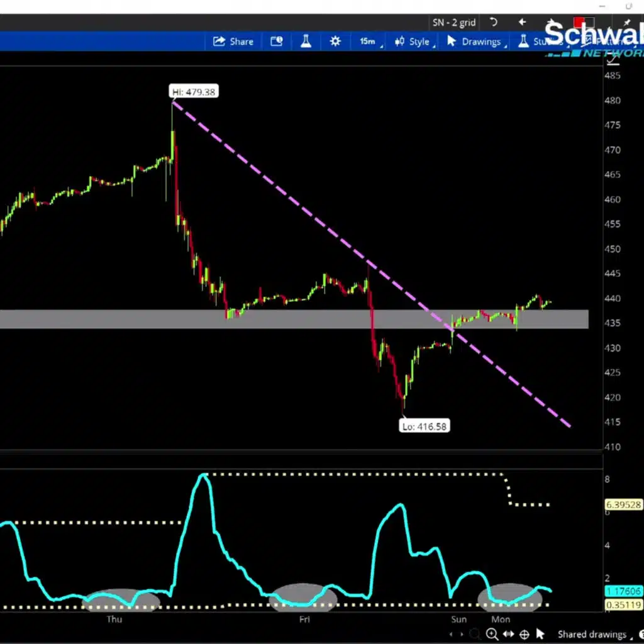Image resolution: width=644 pixels, height=644 pixels.
Task: Click the 0.35119 value bubble
Action: coord(623,604)
